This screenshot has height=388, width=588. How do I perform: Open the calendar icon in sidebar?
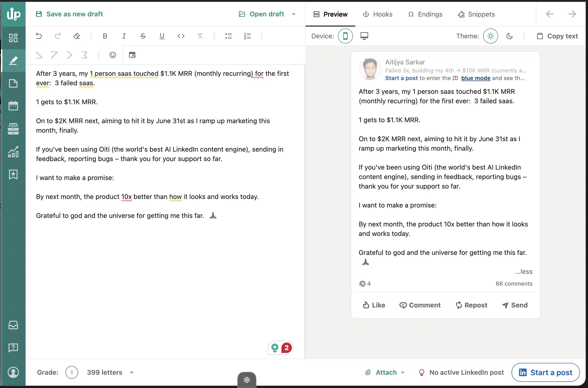click(13, 106)
